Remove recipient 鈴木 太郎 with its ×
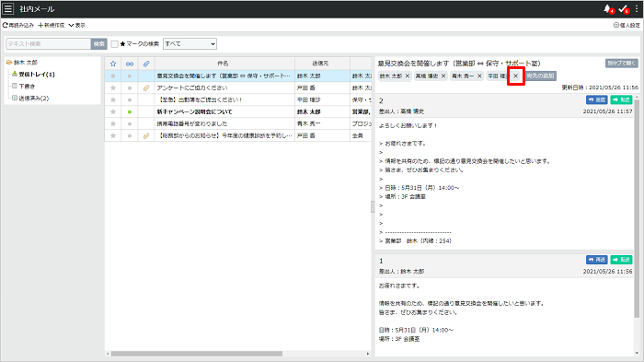This screenshot has height=362, width=644. 407,76
